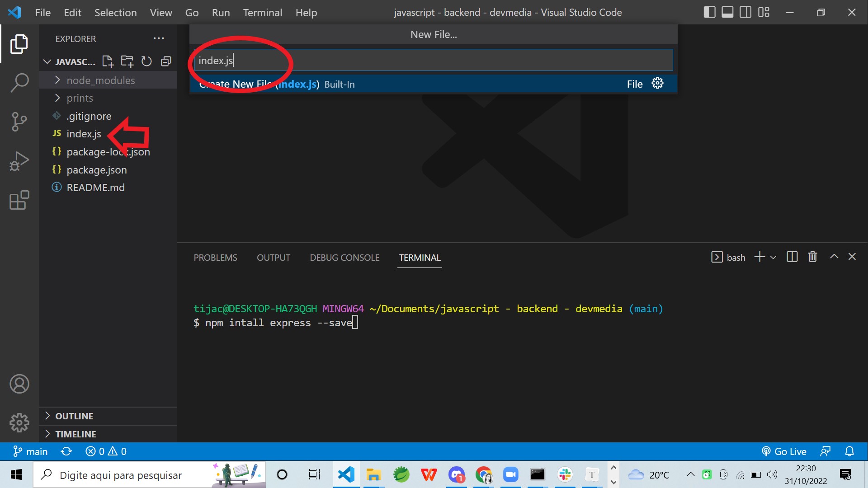Click the index.js filename input field
This screenshot has height=488, width=868.
[432, 60]
